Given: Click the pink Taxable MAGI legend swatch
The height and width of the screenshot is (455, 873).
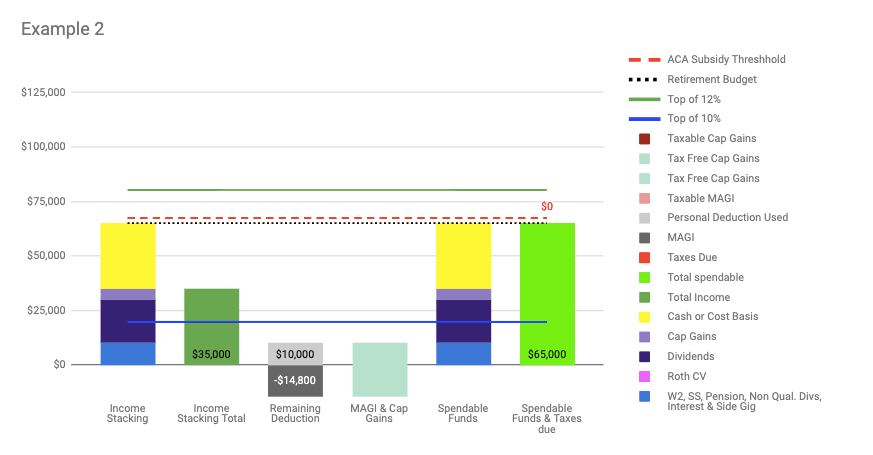Looking at the screenshot, I should pyautogui.click(x=645, y=198).
